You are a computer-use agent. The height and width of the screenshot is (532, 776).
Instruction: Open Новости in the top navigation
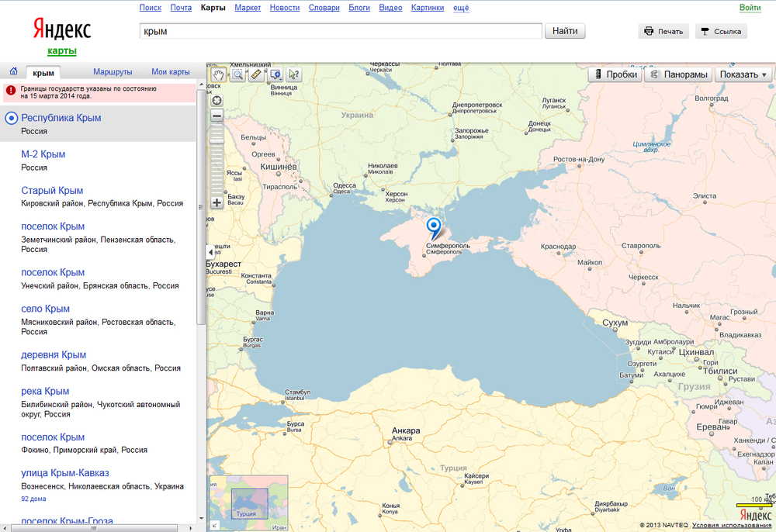285,8
